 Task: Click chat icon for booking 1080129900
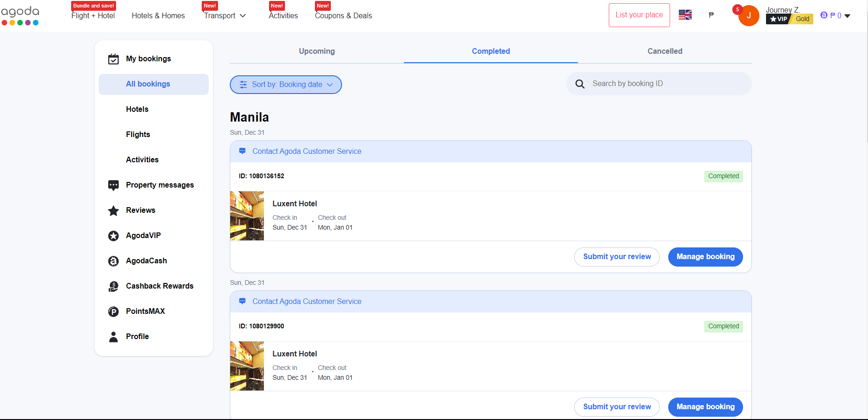242,301
